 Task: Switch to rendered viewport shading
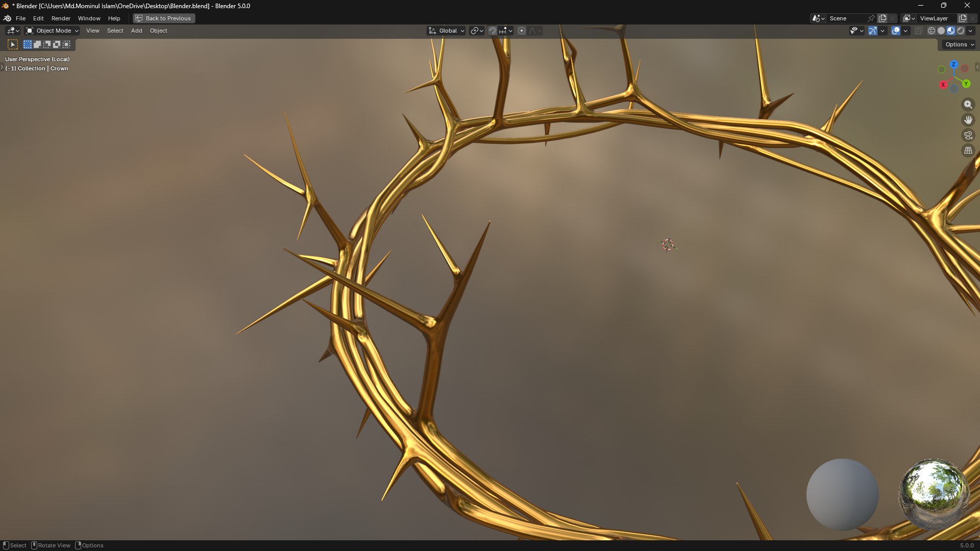coord(960,31)
